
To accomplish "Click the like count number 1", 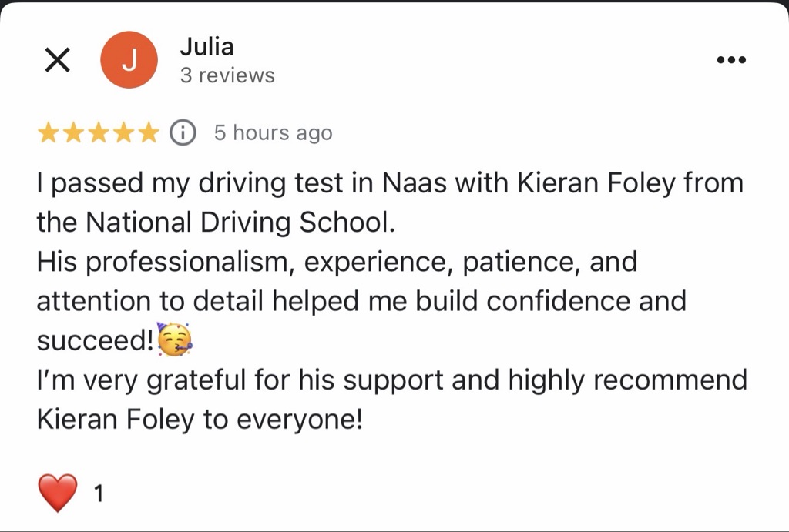I will click(x=98, y=494).
